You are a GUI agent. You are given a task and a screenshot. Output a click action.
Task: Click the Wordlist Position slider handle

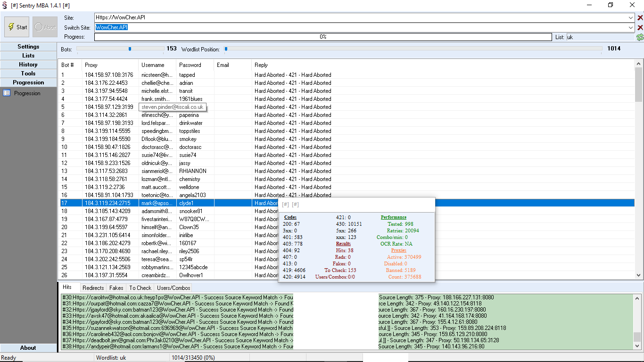(x=226, y=49)
